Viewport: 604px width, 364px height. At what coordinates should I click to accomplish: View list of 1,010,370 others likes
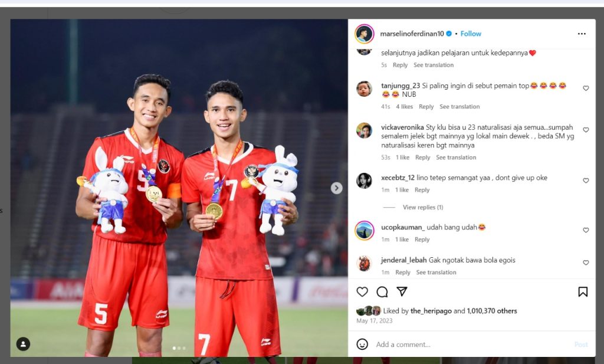492,311
